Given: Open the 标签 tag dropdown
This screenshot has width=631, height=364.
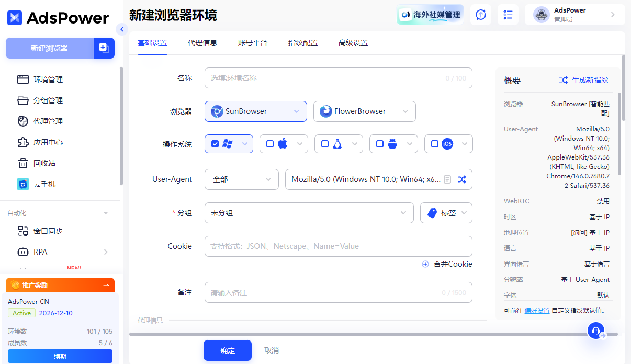Looking at the screenshot, I should (446, 213).
